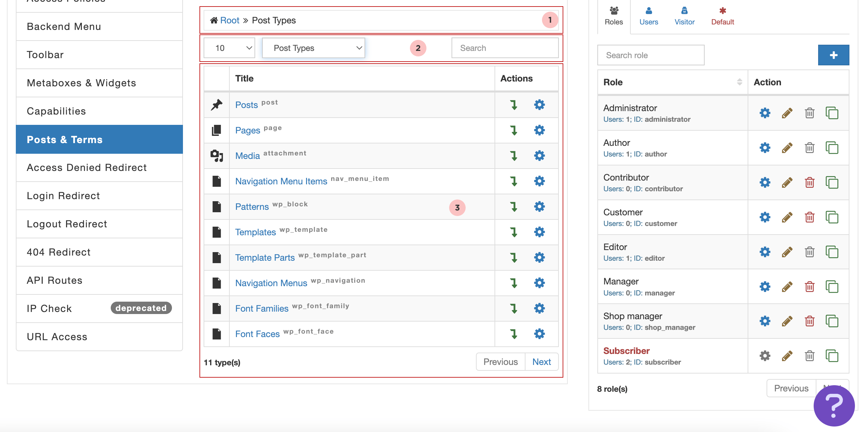Click the drill-down arrow for Template Parts
868x432 pixels.
tap(514, 257)
